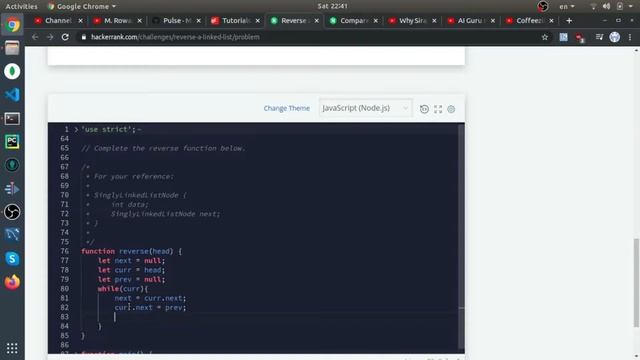Show applications grid in dock

pyautogui.click(x=12, y=348)
